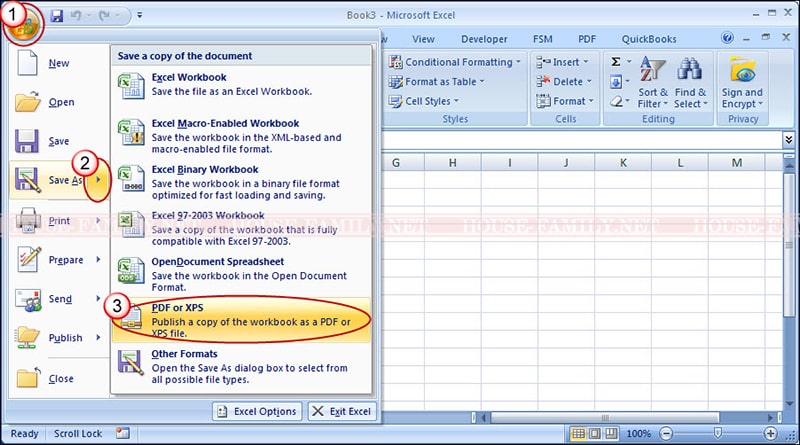Open Sort & Filter menu
The image size is (800, 445).
653,83
